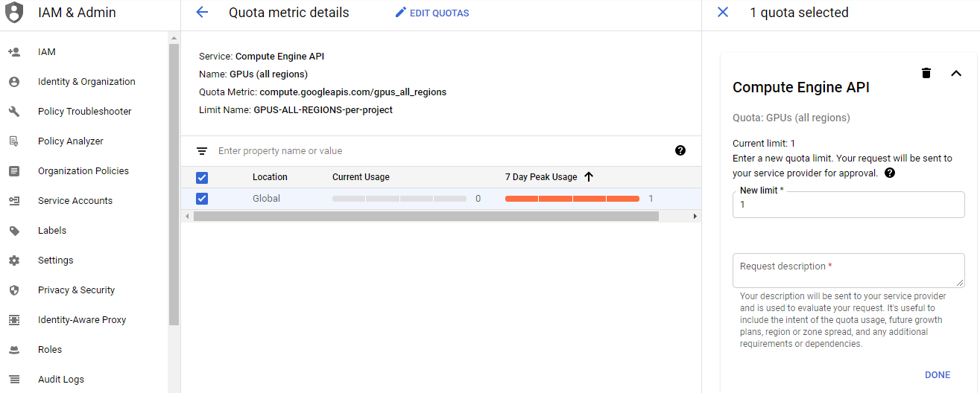Open Identity & Organization menu item
The image size is (980, 393).
point(86,82)
